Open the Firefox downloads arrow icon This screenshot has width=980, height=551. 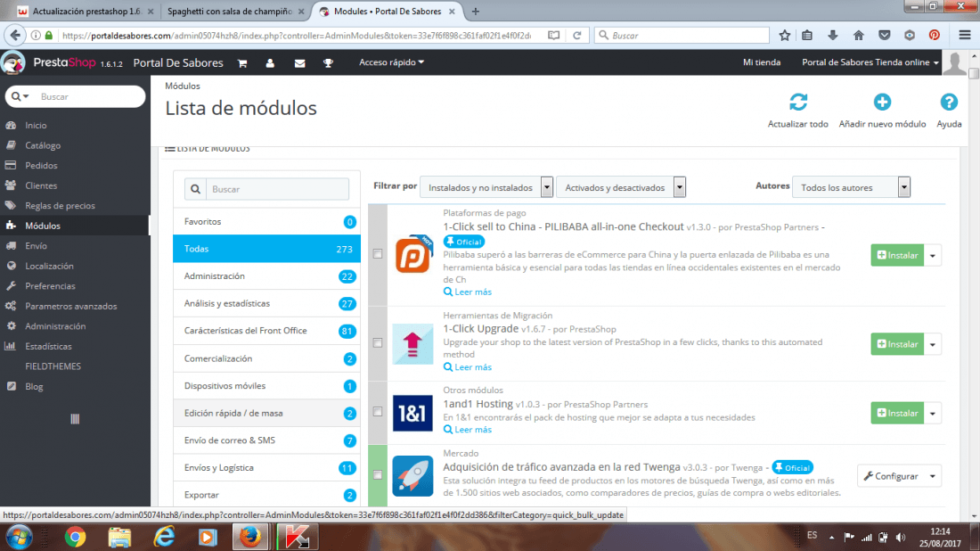pyautogui.click(x=832, y=36)
